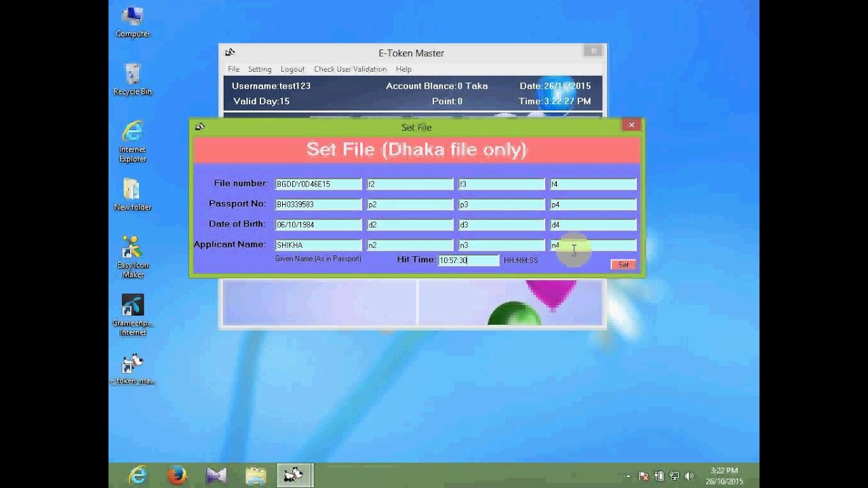
Task: Open the network tray icon
Action: click(x=674, y=476)
